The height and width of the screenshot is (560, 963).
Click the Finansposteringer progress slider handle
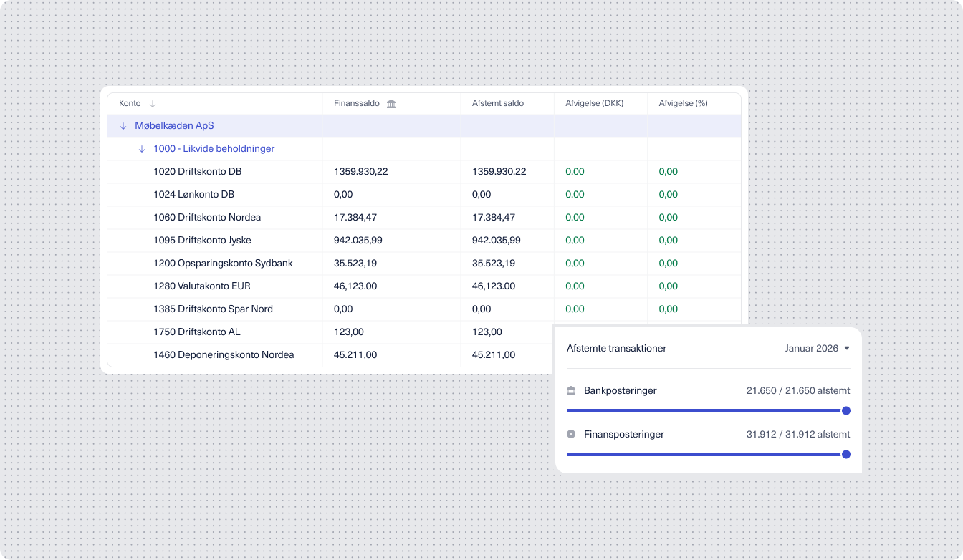coord(845,454)
